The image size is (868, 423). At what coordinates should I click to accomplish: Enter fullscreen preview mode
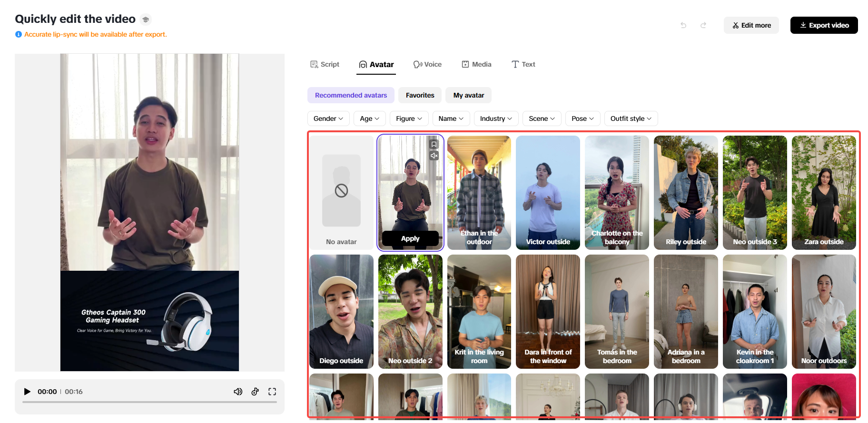click(x=272, y=392)
